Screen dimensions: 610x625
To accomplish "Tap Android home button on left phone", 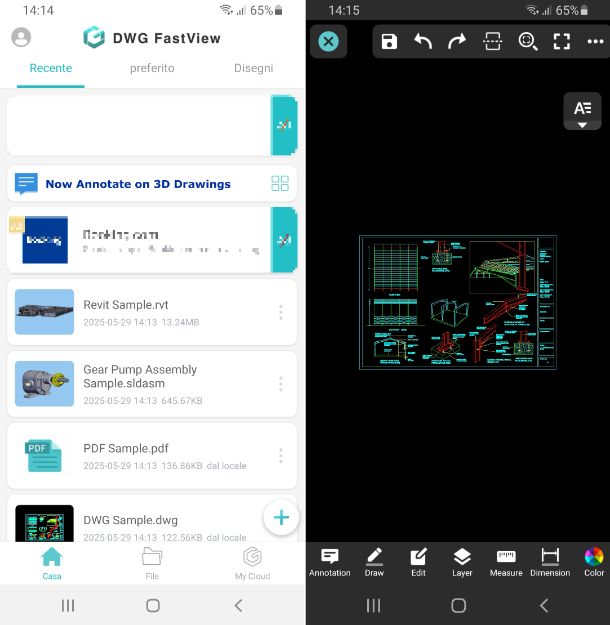I will [x=153, y=605].
